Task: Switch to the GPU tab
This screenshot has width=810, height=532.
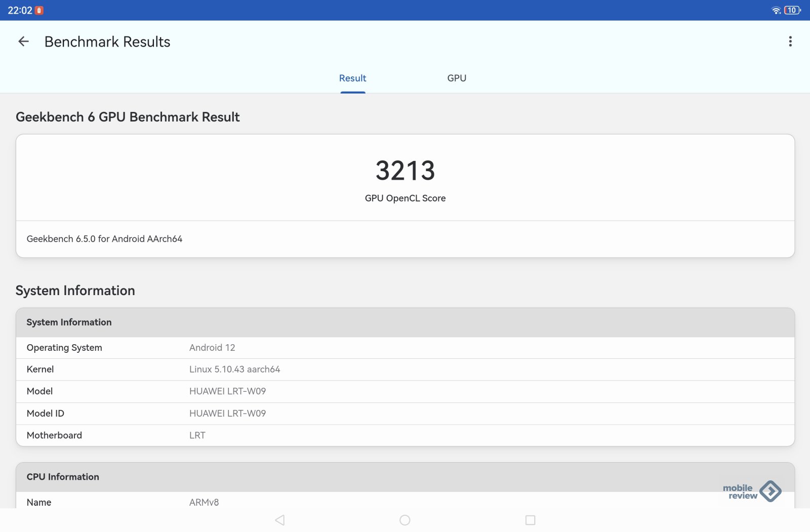Action: pos(456,78)
